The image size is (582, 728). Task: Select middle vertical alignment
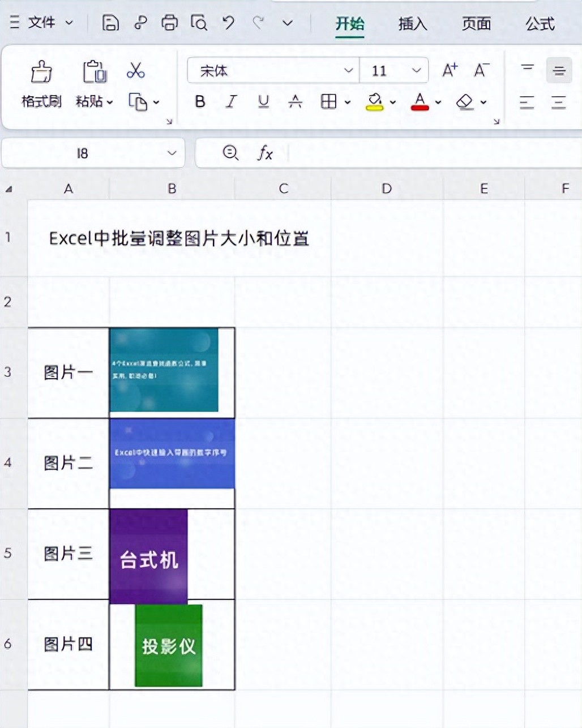(559, 70)
